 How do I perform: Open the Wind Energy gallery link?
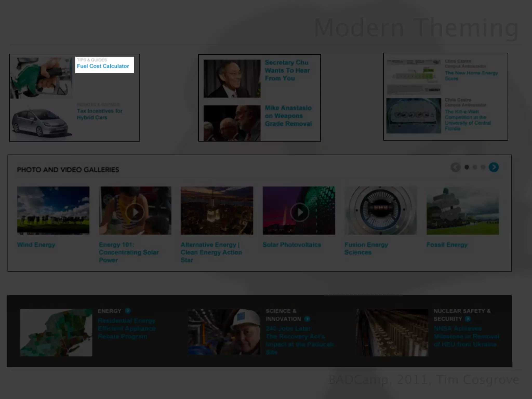tap(36, 245)
